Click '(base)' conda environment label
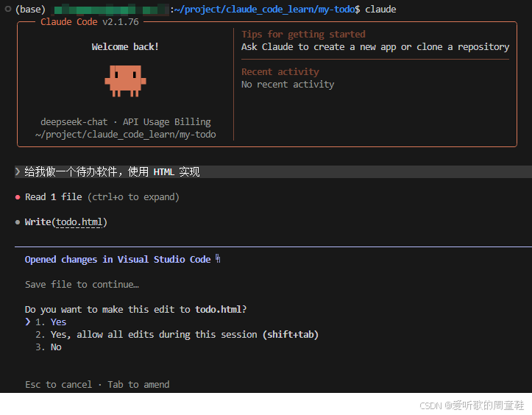The height and width of the screenshot is (415, 532). [x=30, y=9]
